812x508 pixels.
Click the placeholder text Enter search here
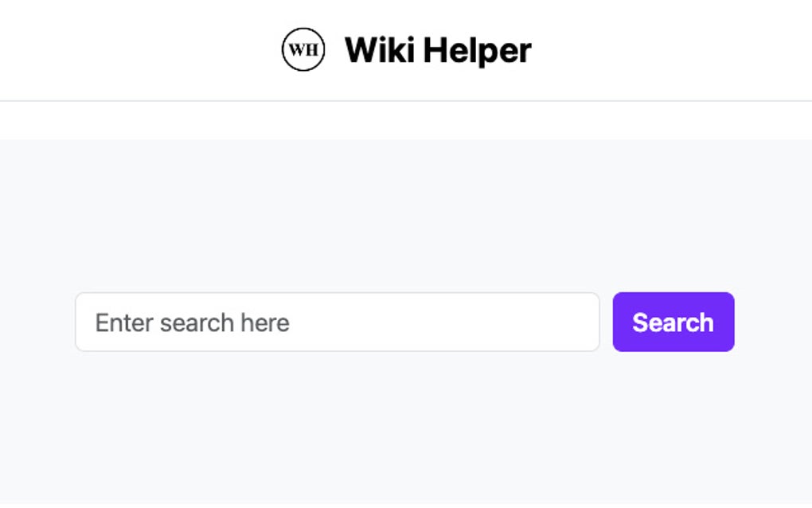click(x=192, y=322)
